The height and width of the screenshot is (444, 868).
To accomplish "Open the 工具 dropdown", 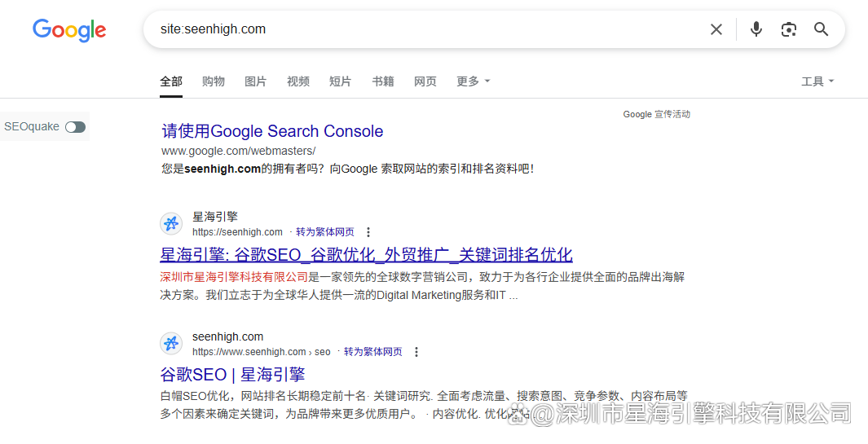I will [x=817, y=81].
